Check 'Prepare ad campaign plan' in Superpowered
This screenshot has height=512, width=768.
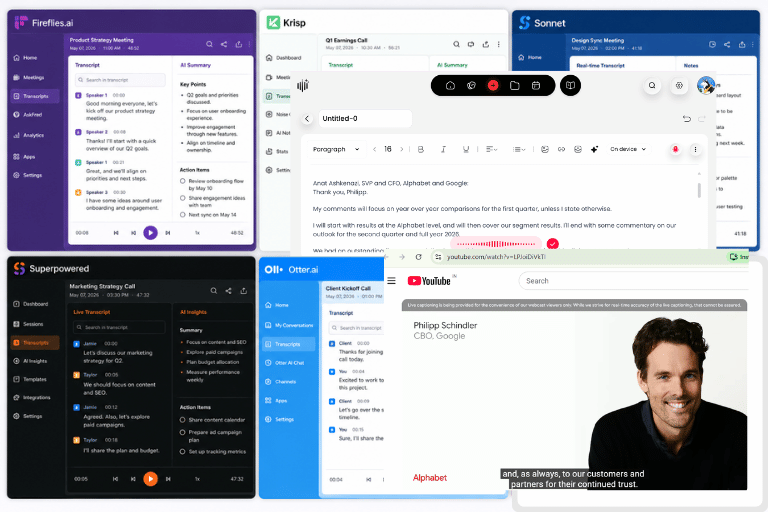click(182, 432)
